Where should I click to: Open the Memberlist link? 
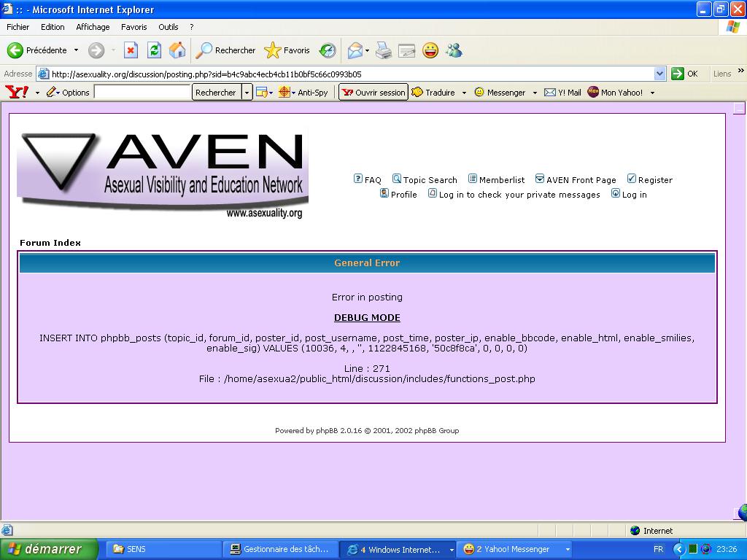coord(496,179)
